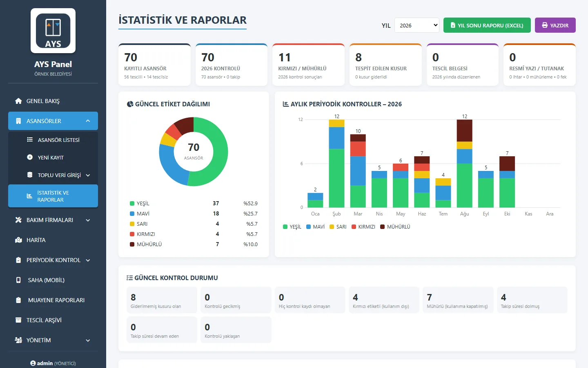The image size is (588, 368).
Task: Click the Tescil Arşivi archive icon
Action: [18, 320]
